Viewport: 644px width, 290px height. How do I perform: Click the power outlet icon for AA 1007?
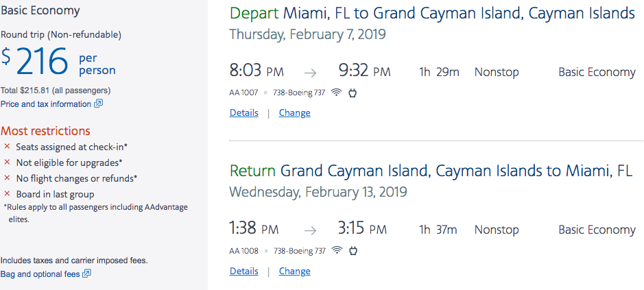(353, 93)
